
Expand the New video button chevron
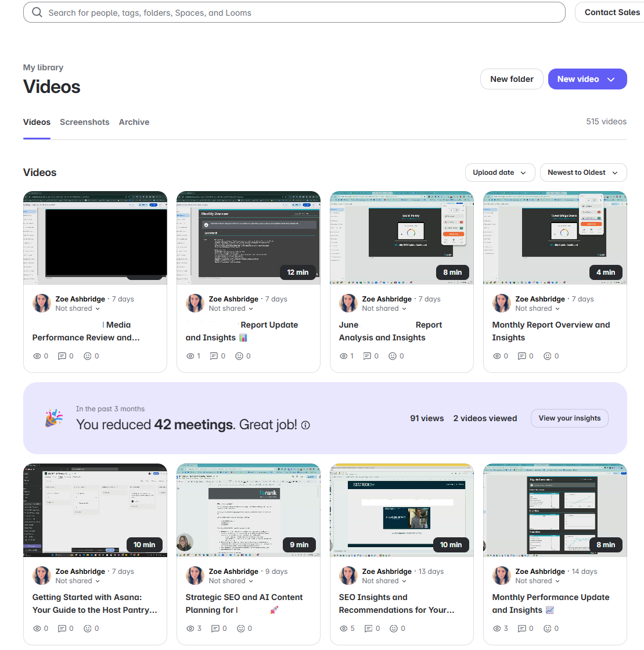coord(611,80)
